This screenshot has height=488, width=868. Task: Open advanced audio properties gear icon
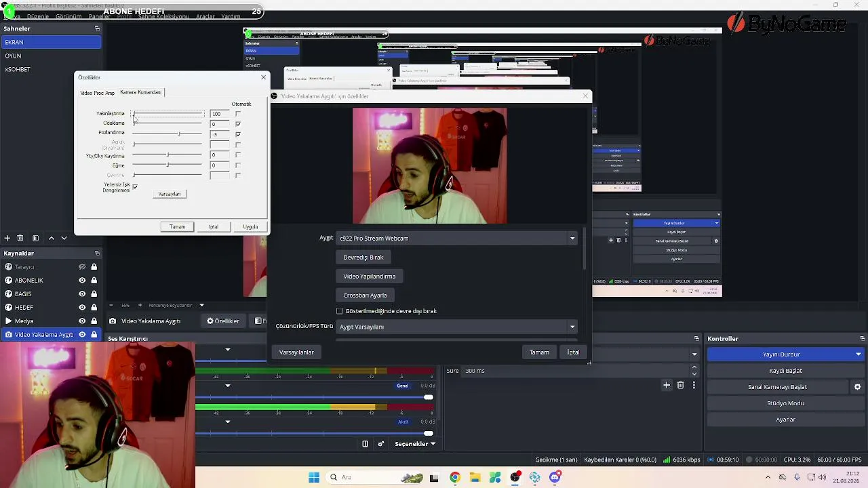pyautogui.click(x=381, y=444)
